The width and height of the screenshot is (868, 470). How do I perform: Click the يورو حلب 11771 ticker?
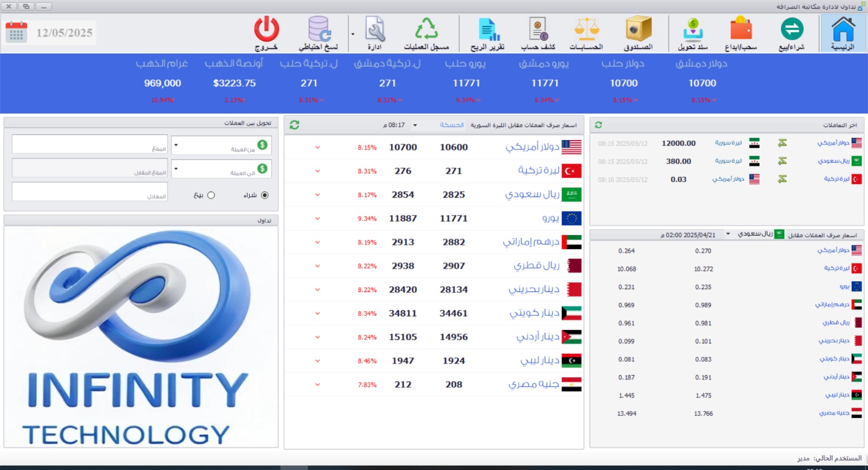[466, 80]
